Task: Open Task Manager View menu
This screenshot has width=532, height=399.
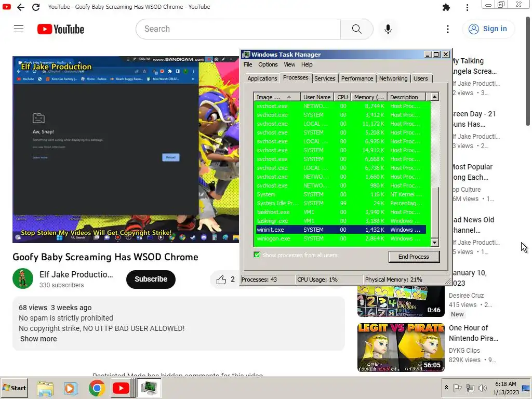Action: click(289, 64)
